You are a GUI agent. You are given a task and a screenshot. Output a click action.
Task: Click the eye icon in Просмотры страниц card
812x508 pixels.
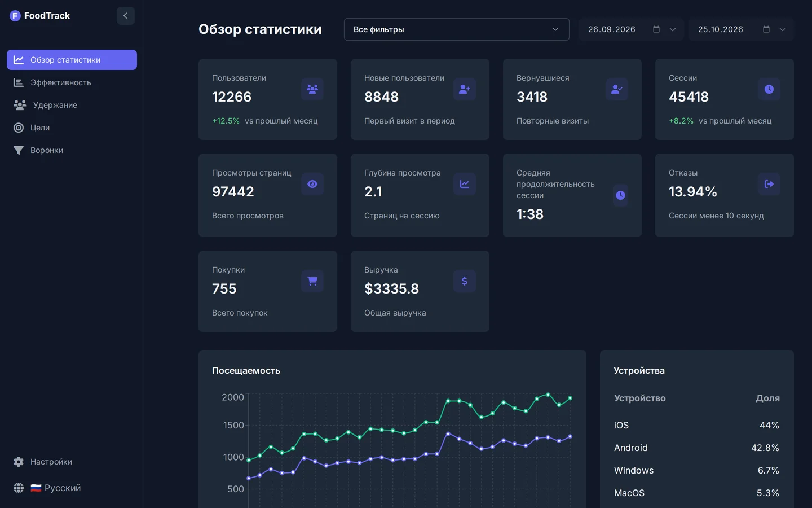tap(312, 184)
